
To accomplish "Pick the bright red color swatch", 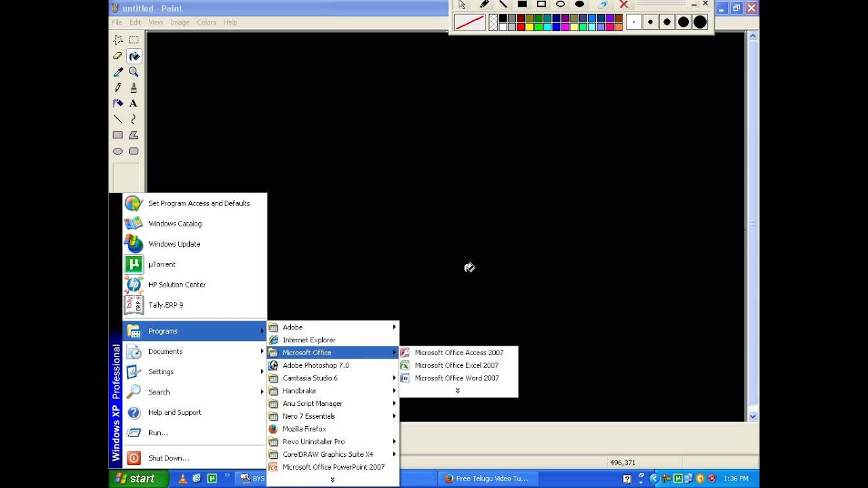I will (x=521, y=27).
